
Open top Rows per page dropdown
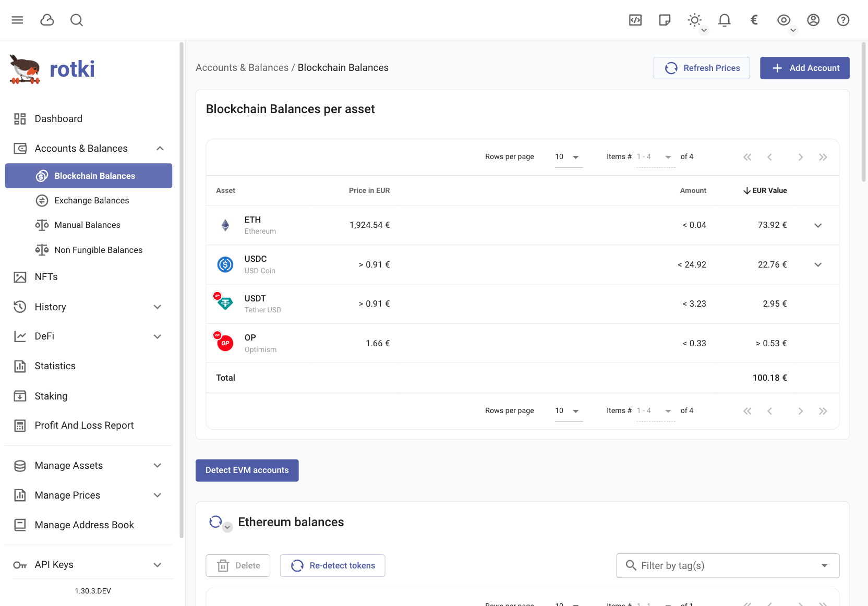569,157
